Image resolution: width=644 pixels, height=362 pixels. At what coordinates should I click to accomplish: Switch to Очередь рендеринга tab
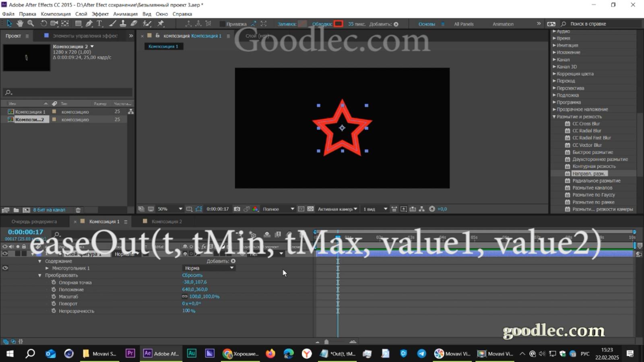pyautogui.click(x=34, y=222)
